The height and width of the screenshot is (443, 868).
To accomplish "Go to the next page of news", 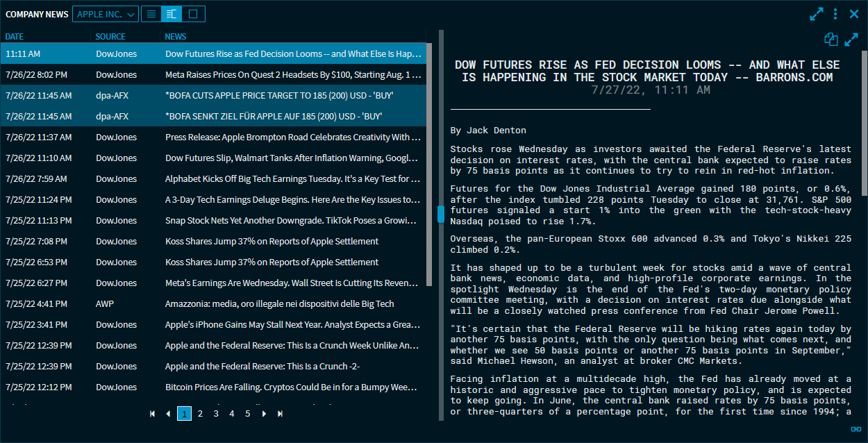I will tap(264, 414).
